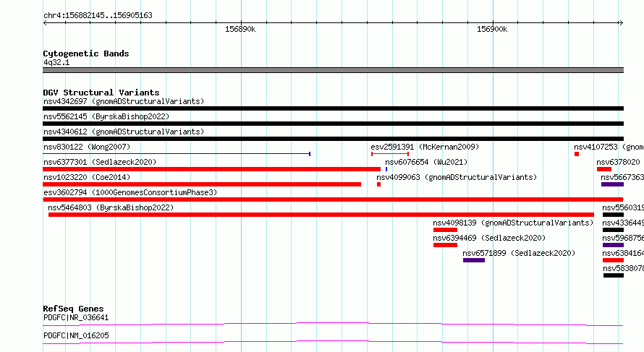Click the nsv4340612 variant label

point(124,132)
